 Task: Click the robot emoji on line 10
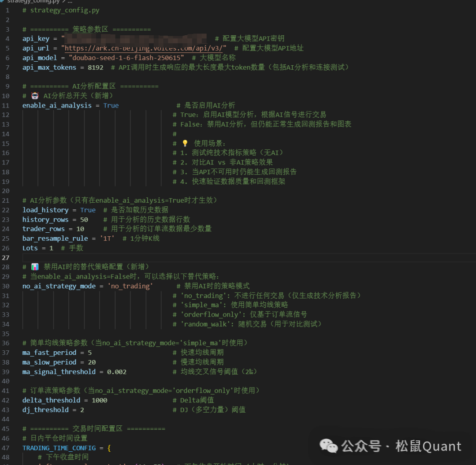pos(35,96)
